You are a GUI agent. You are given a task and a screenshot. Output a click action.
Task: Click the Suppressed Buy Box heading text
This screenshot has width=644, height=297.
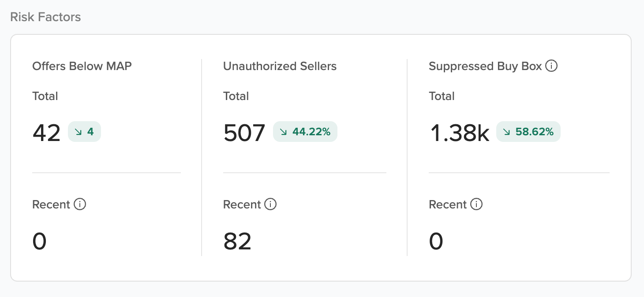tap(485, 66)
